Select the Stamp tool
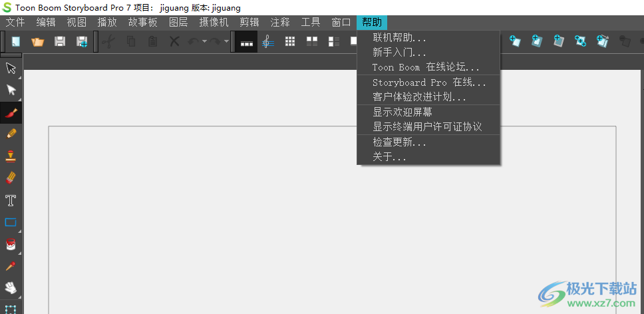The height and width of the screenshot is (314, 644). coord(11,156)
